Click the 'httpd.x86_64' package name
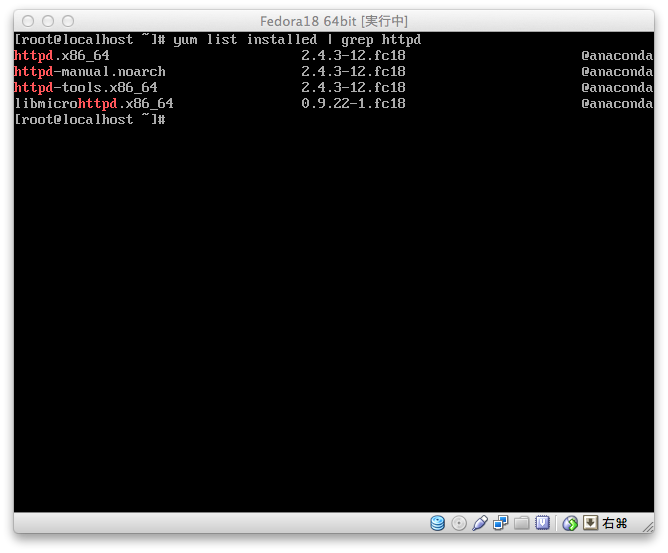Viewport: 668px width, 553px height. 62,55
